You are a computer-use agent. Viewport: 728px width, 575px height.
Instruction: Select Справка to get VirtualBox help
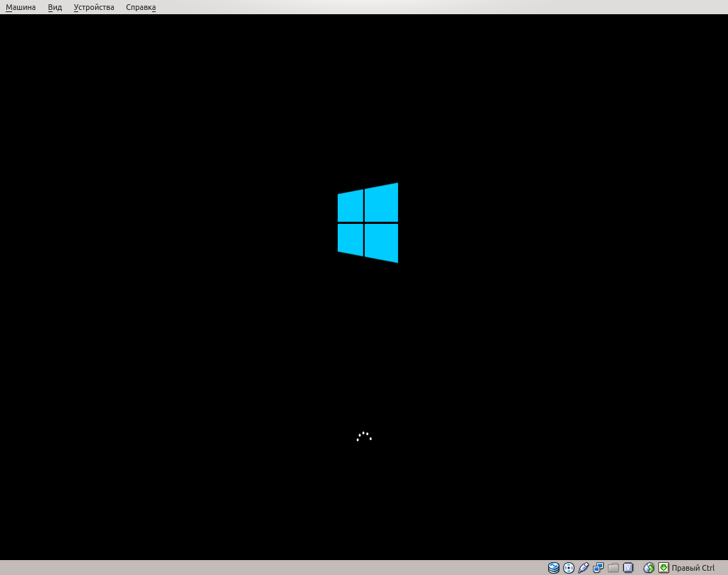[140, 7]
